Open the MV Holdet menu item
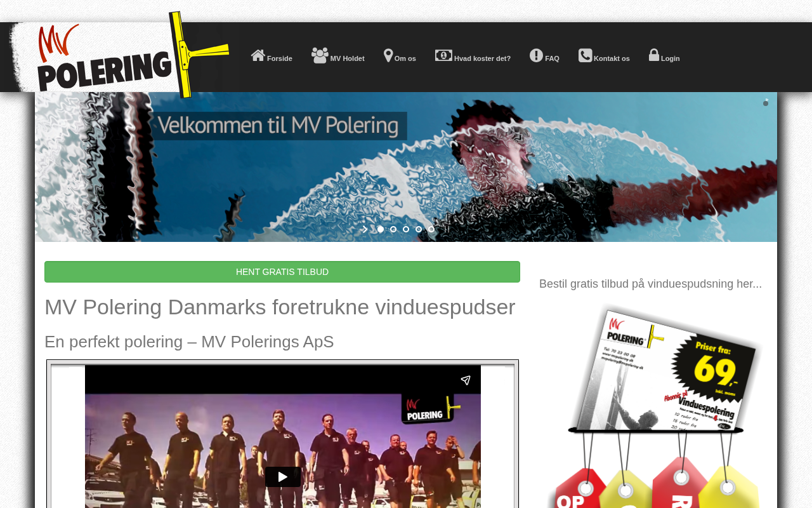Viewport: 812px width, 508px height. [x=338, y=56]
